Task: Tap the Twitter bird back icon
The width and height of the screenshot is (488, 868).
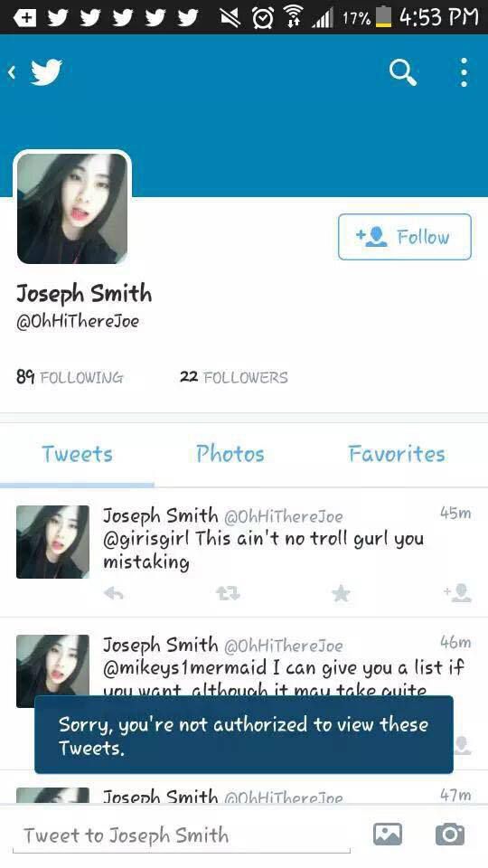Action: tap(36, 72)
